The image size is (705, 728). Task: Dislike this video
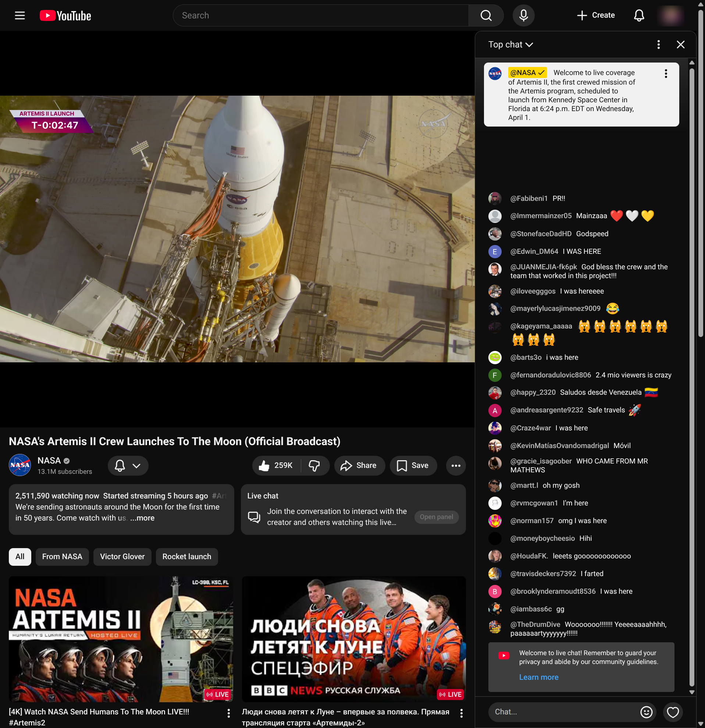point(314,465)
